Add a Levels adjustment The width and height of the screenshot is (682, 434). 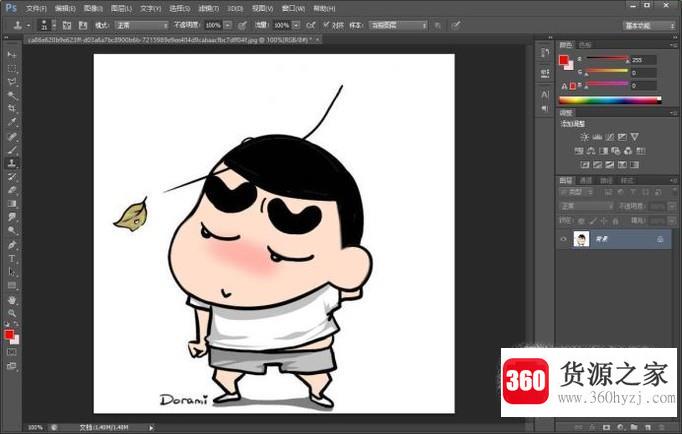coord(597,137)
